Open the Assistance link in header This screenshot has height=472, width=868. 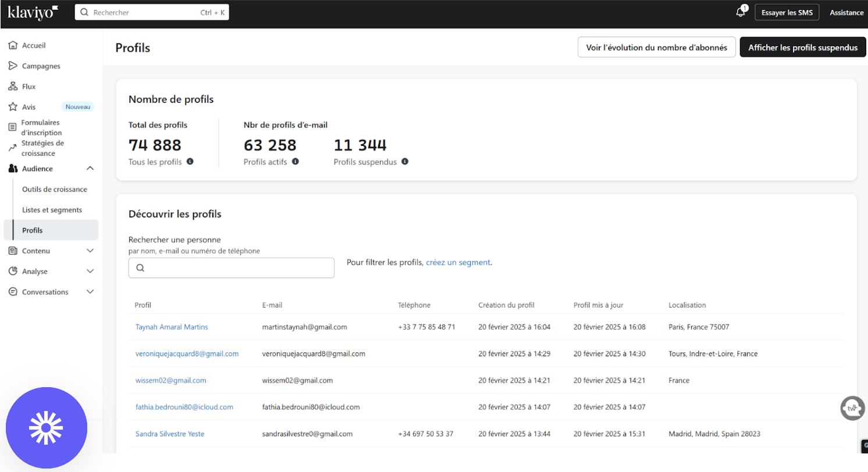pos(846,12)
